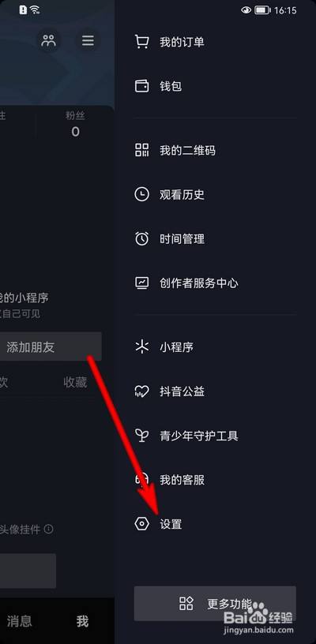Switch to the 消息 bottom tab
Viewport: 316px width, 644px height.
coord(19,621)
